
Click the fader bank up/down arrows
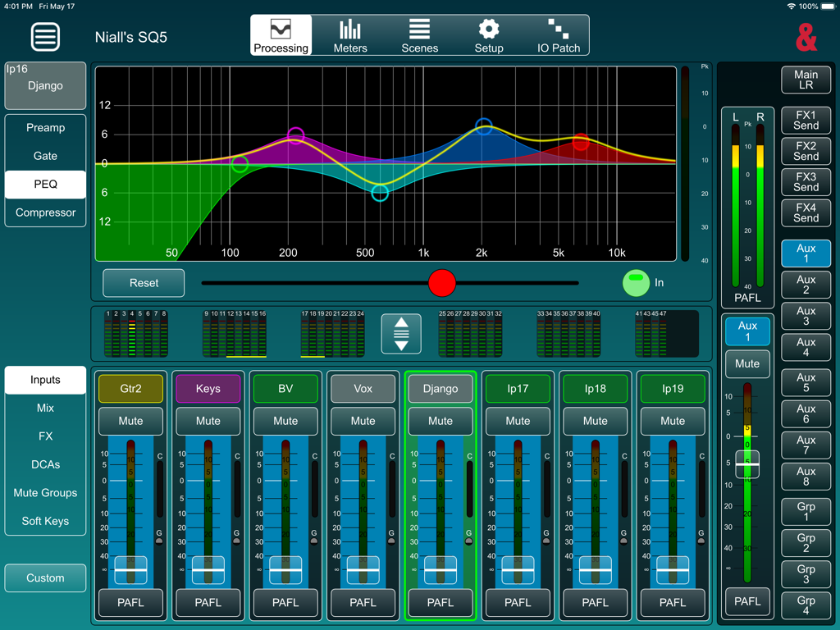400,334
